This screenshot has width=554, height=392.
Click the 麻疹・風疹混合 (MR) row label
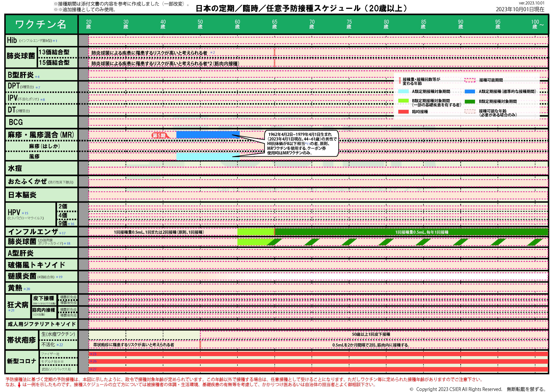[41, 135]
